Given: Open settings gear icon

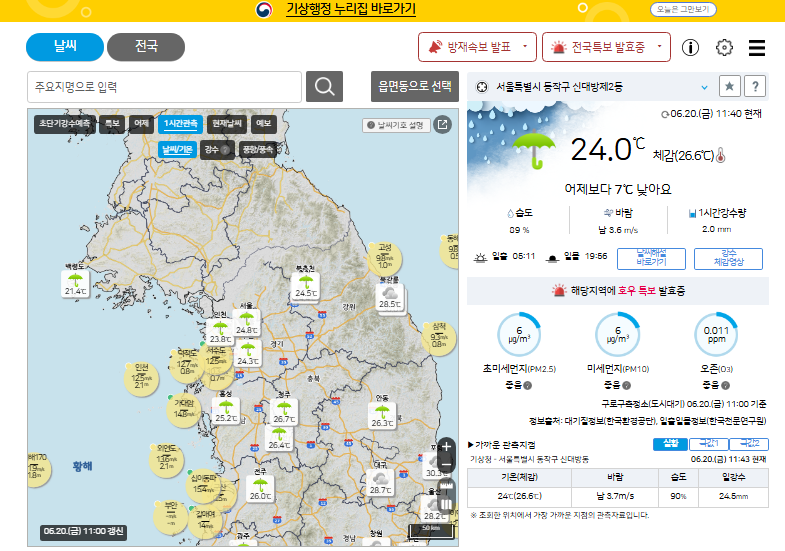Looking at the screenshot, I should (724, 48).
